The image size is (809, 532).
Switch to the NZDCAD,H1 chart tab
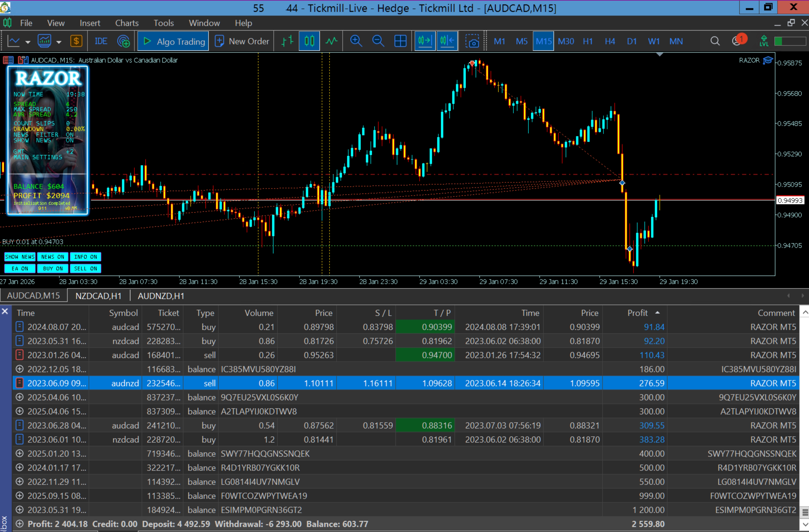click(98, 296)
